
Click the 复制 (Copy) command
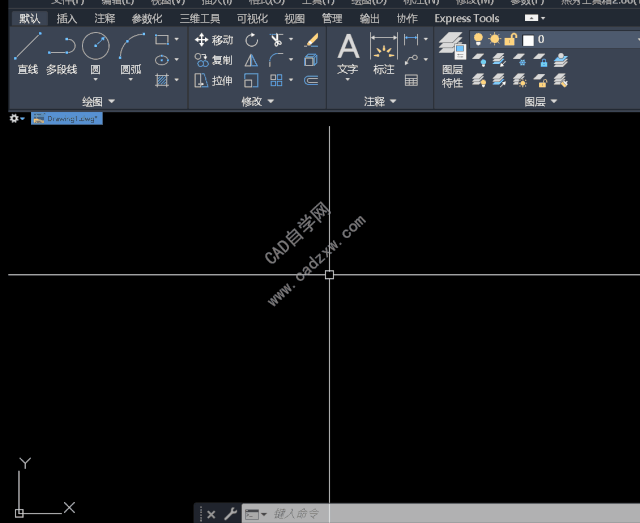pos(213,60)
